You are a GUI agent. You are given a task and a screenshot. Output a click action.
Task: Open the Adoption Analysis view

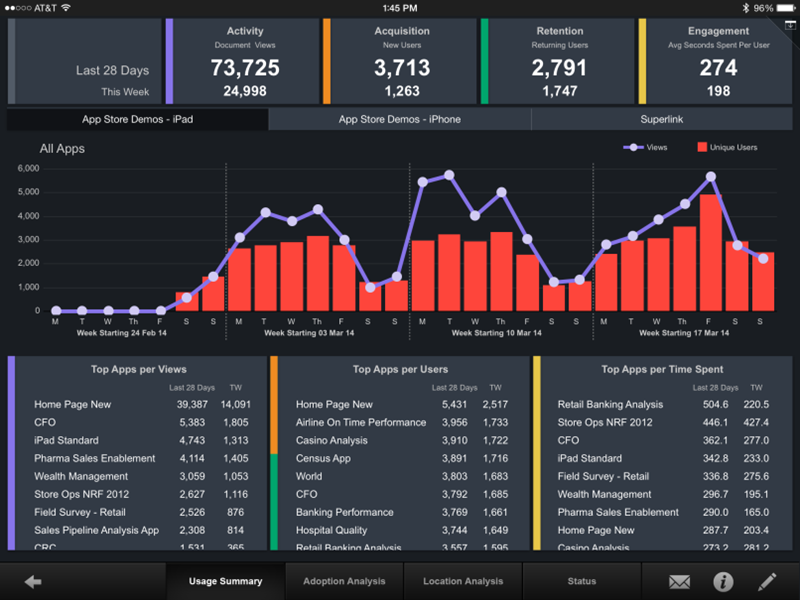344,581
